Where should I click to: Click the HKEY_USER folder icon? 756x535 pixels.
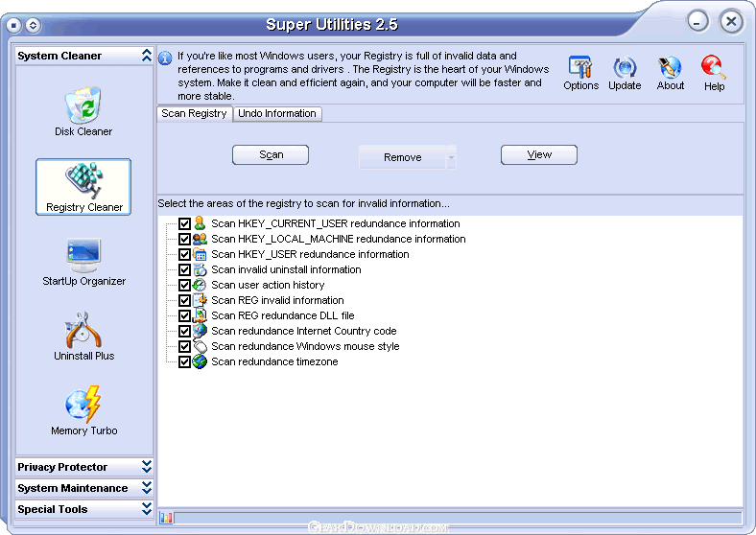click(x=200, y=254)
